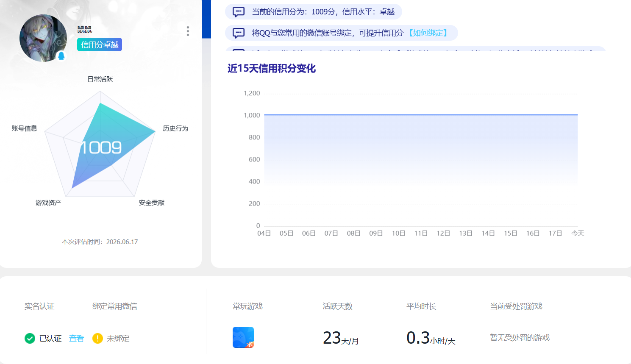This screenshot has height=364, width=631.
Task: Click the 活跃天数 label
Action: (x=338, y=306)
